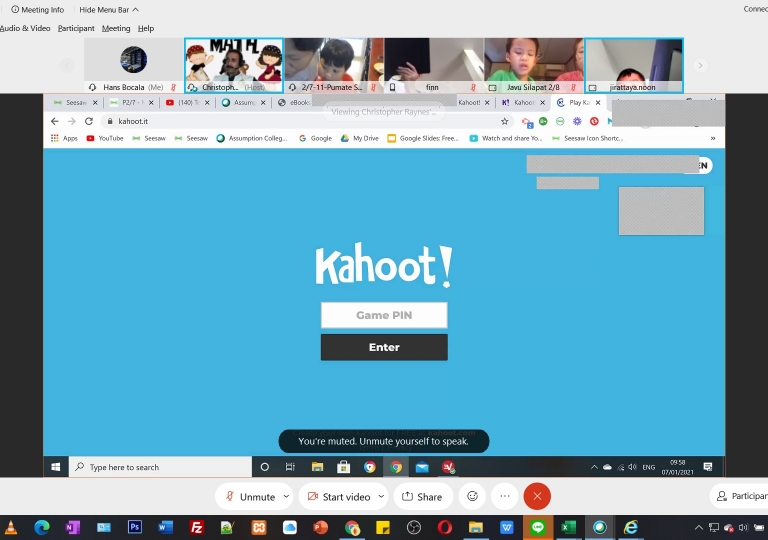
Task: Open LINE app from the taskbar
Action: (538, 527)
